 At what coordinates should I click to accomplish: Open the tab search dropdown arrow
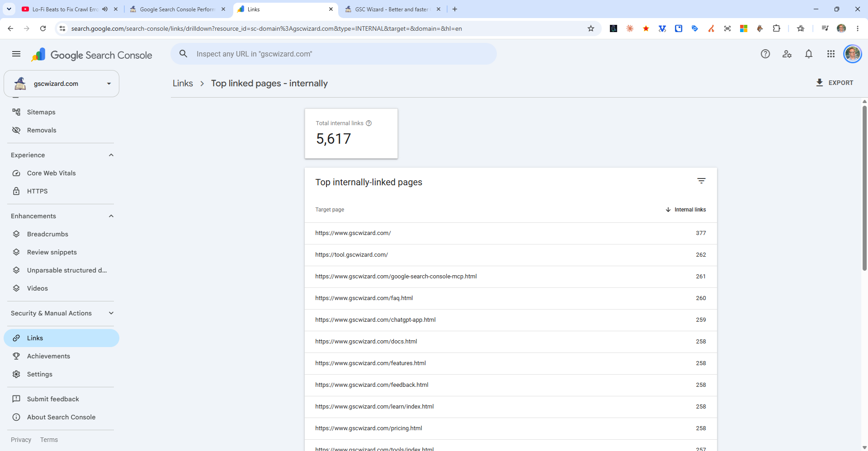9,9
